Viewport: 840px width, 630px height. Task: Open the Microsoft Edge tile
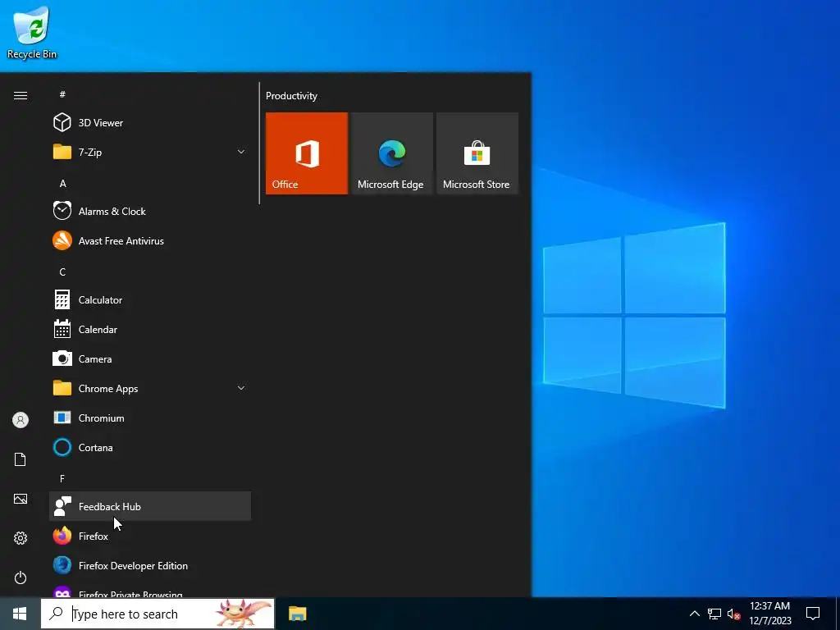391,153
